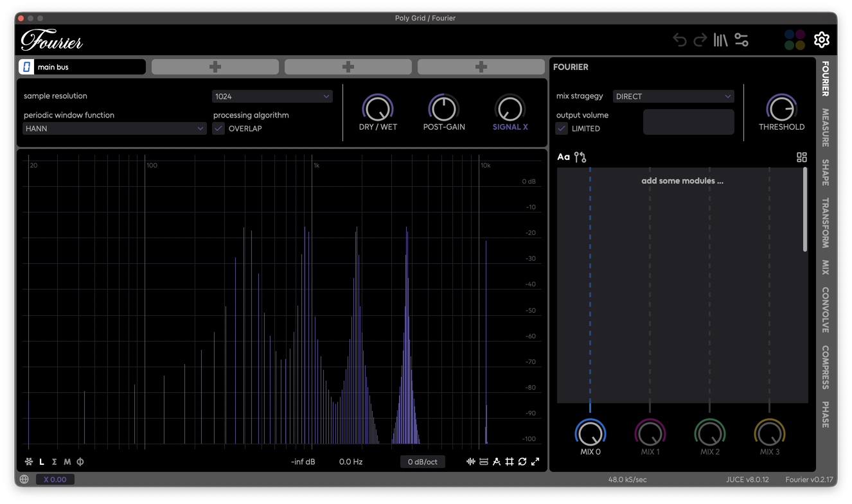The image size is (852, 504).
Task: Select the phi phase display icon
Action: (80, 462)
